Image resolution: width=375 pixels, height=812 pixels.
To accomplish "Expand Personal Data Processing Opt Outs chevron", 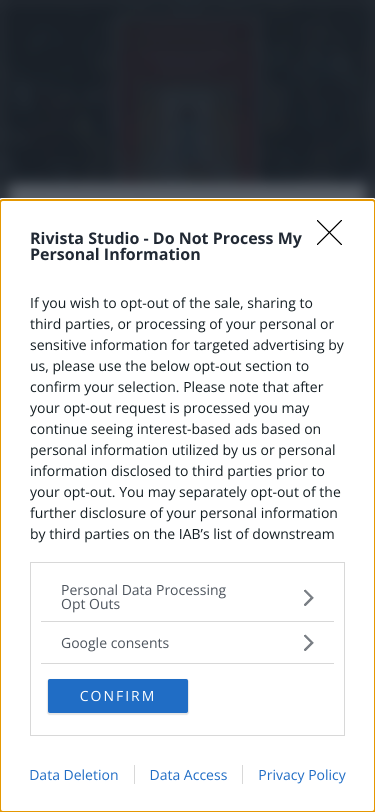I will (309, 598).
